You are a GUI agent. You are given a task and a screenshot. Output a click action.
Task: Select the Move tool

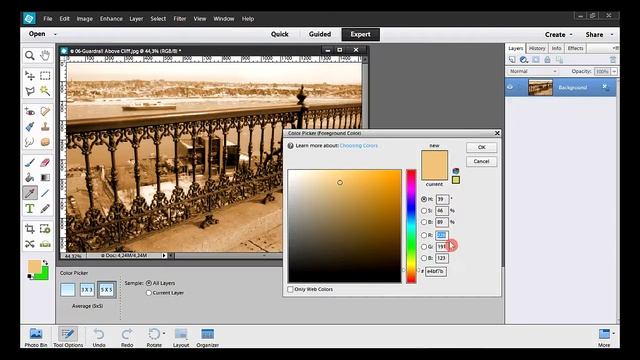pyautogui.click(x=29, y=76)
